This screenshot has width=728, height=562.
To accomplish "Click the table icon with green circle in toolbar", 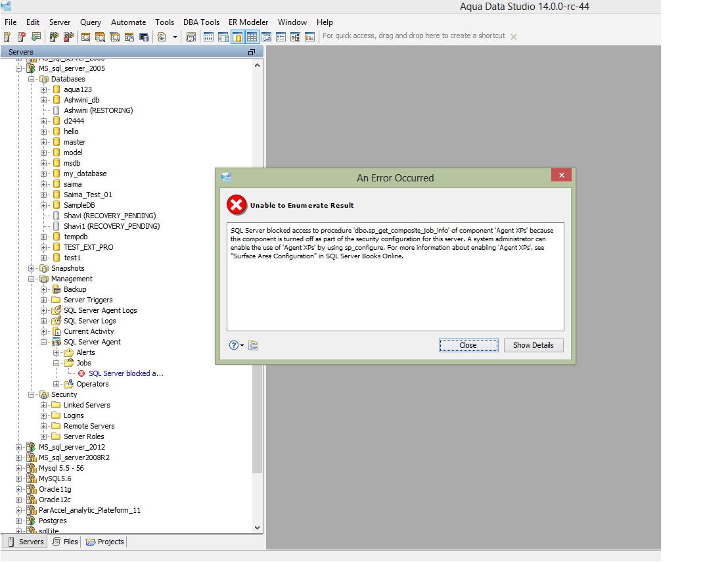I will coord(36,37).
